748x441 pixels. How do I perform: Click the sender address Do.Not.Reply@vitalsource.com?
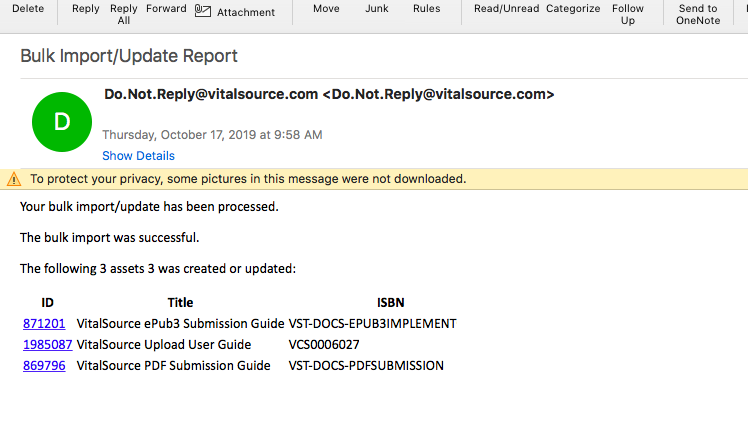click(329, 94)
